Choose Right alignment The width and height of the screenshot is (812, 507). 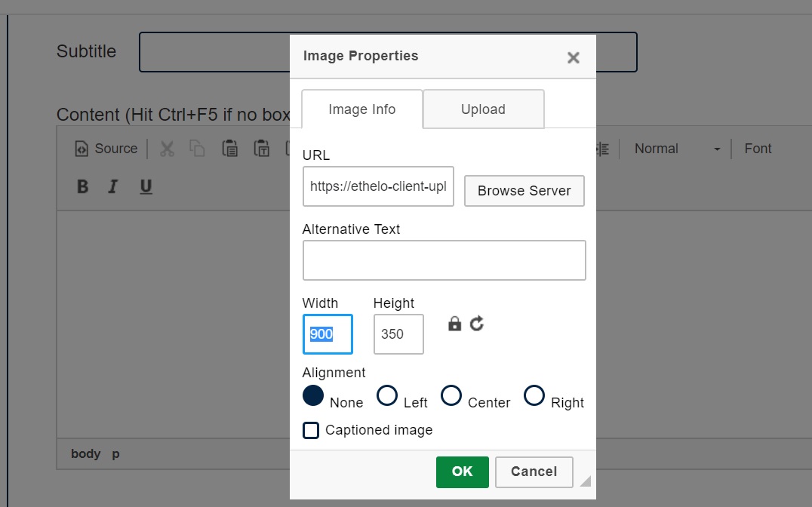pos(534,396)
